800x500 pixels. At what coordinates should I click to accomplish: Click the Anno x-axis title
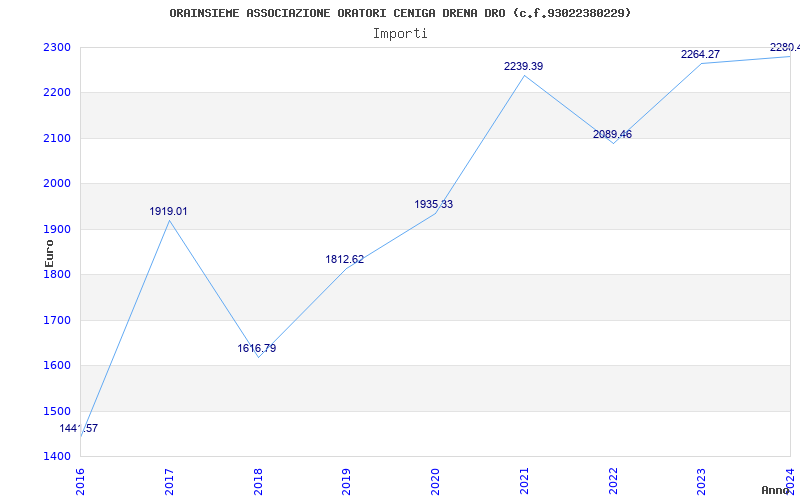click(775, 490)
